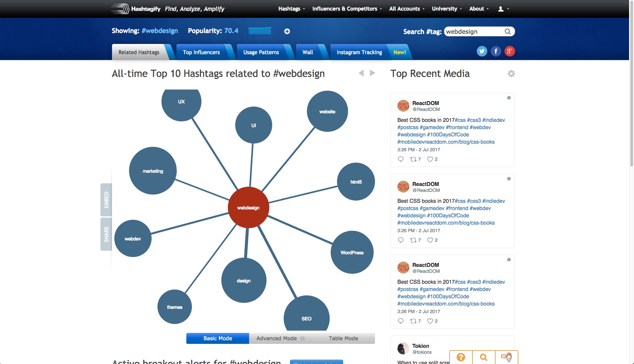Click the magnifier in the search tag box
Screen dimensions: 634x364
click(508, 32)
